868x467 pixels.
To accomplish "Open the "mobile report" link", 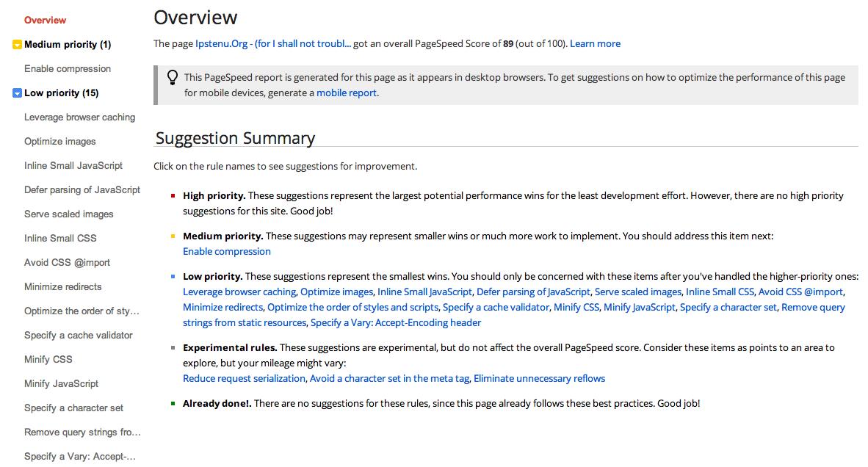I will 347,93.
